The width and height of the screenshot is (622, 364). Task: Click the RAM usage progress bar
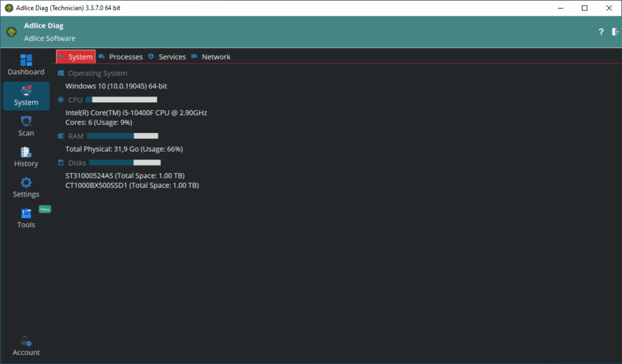click(122, 136)
